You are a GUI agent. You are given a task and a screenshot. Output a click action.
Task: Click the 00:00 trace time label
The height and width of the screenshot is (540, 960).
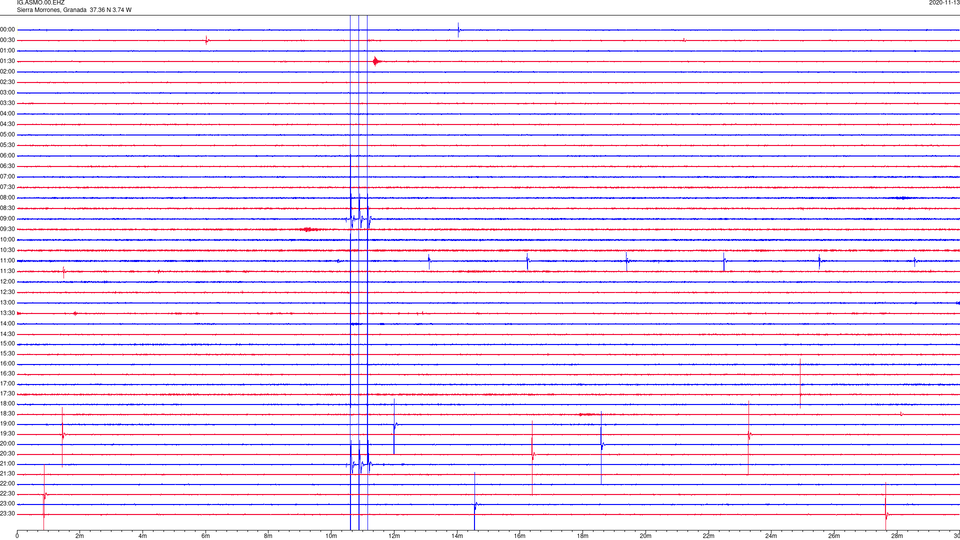8,30
